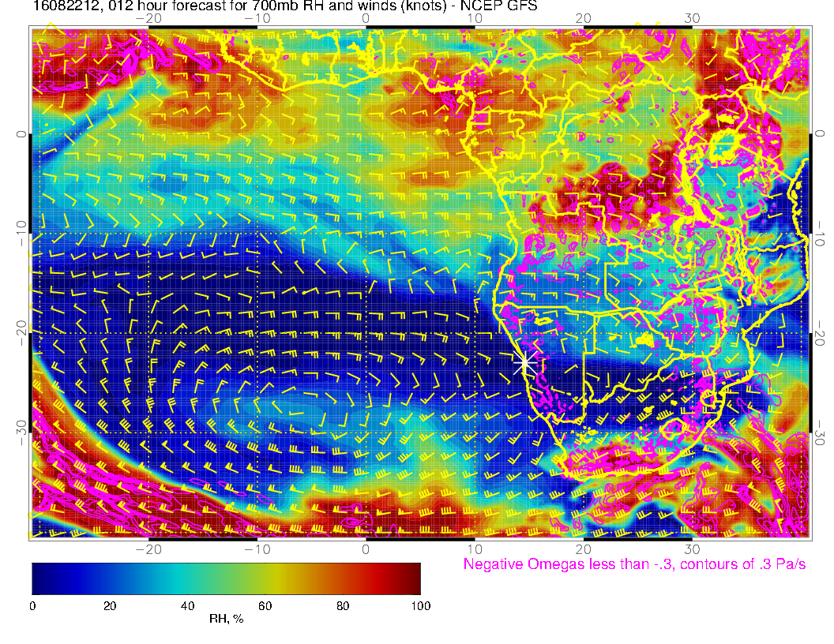
Task: Click the 20 tick label below the colorbar
Action: [x=110, y=605]
